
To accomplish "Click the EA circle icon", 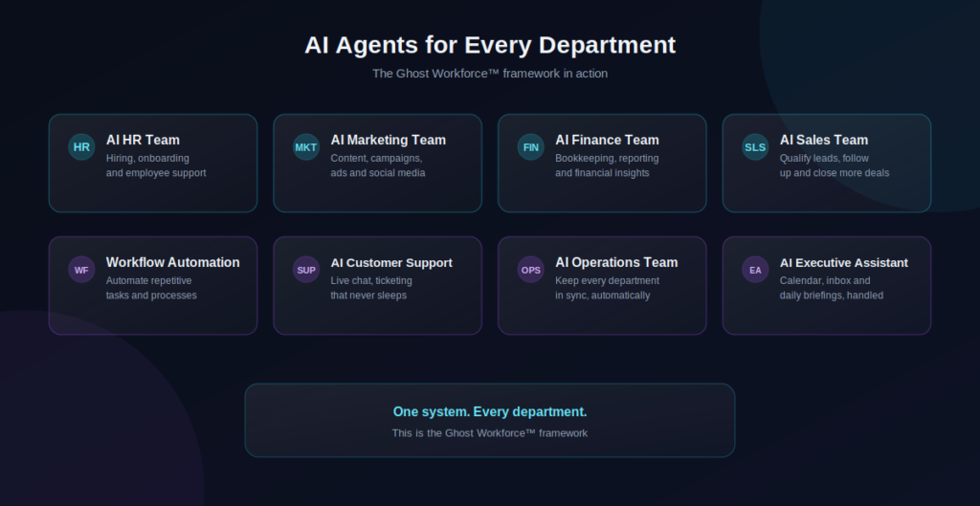I will pyautogui.click(x=755, y=270).
